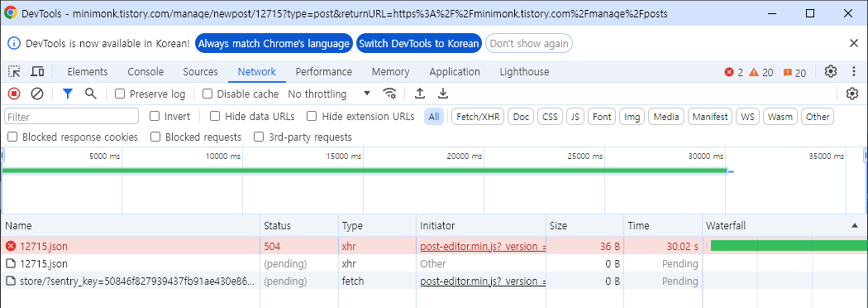
Task: Check Hide data URLs
Action: pos(215,116)
